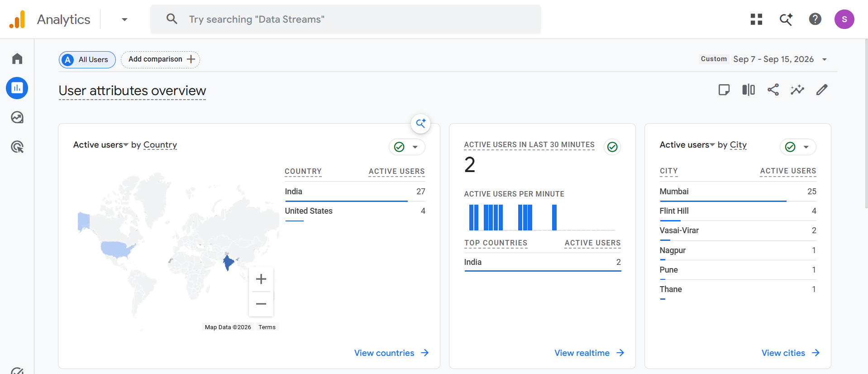Click Add comparison button

click(160, 59)
